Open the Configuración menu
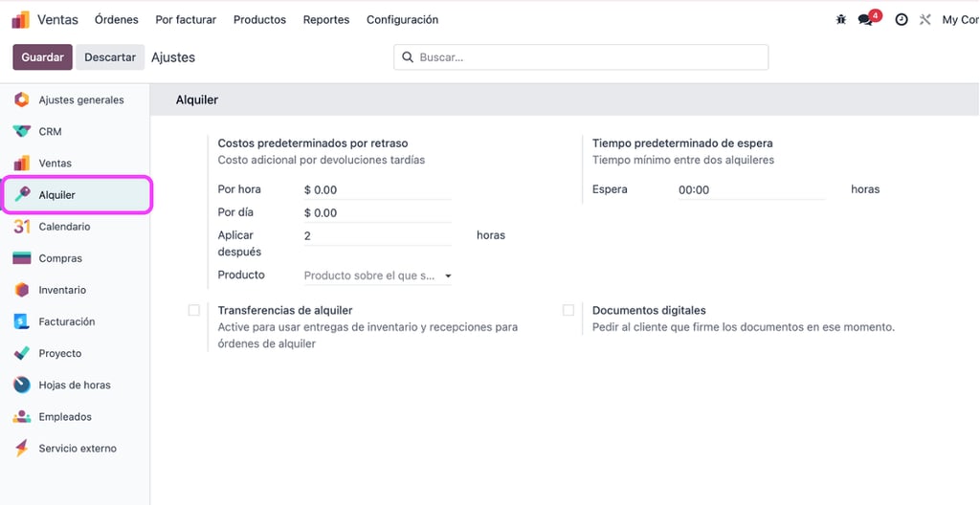 point(403,20)
